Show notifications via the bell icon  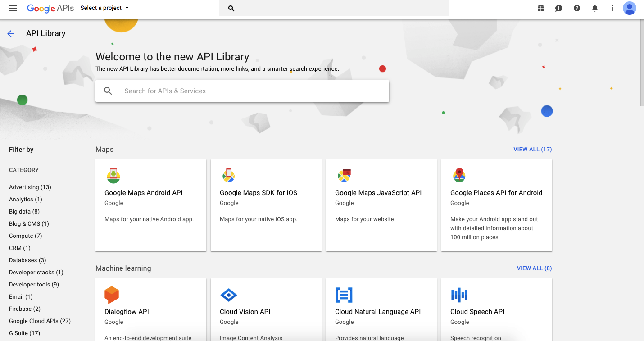595,8
